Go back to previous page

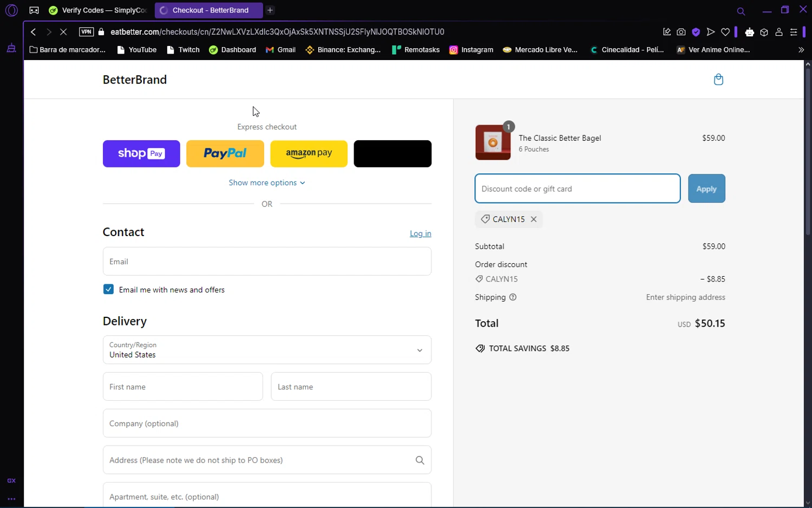tap(34, 32)
